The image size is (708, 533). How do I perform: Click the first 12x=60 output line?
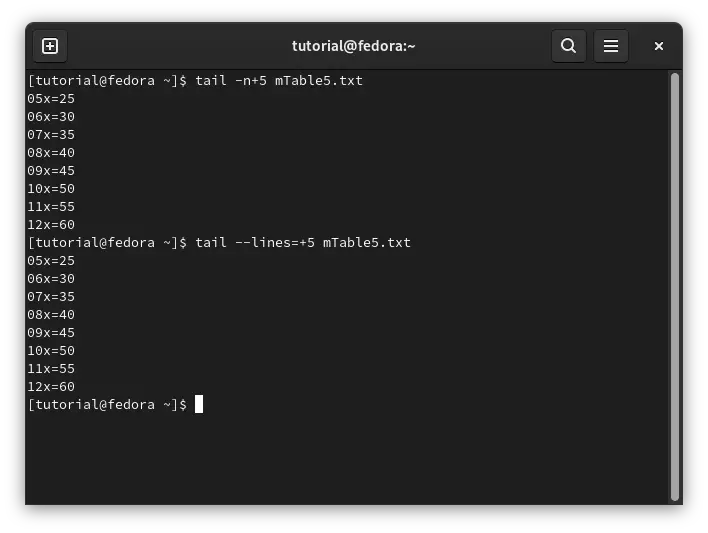pyautogui.click(x=51, y=225)
